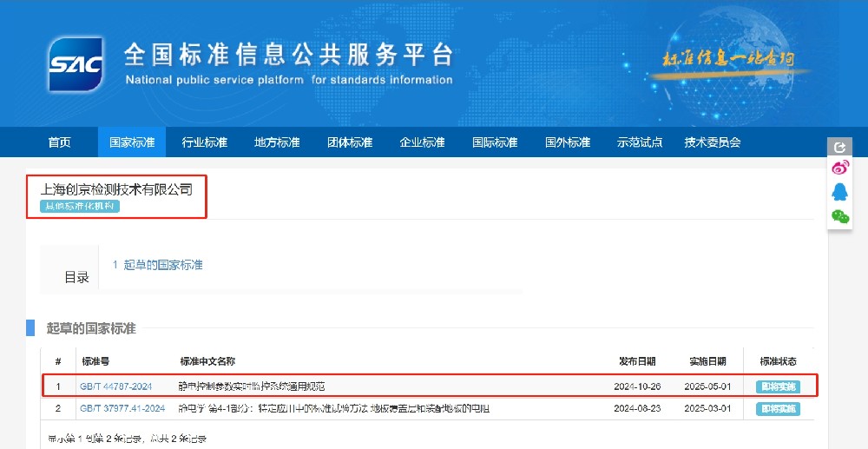
Task: Jump to 起草的国家标准 directory link
Action: coord(158,265)
